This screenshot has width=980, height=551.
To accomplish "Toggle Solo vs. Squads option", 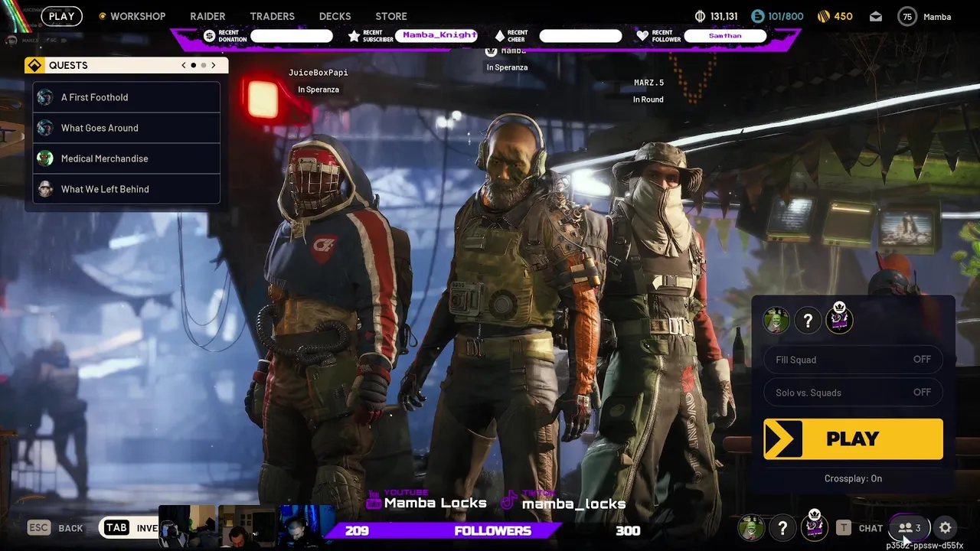I will (853, 393).
